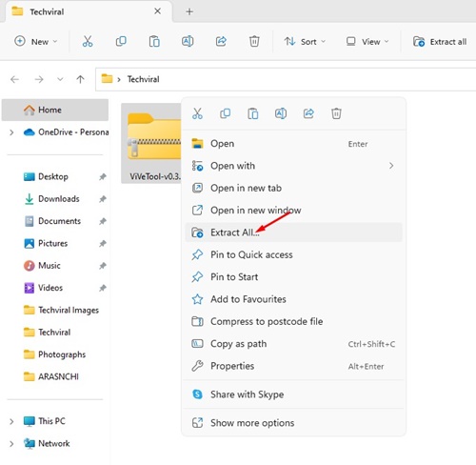
Task: Unpin Pictures using its pin icon
Action: pyautogui.click(x=103, y=243)
